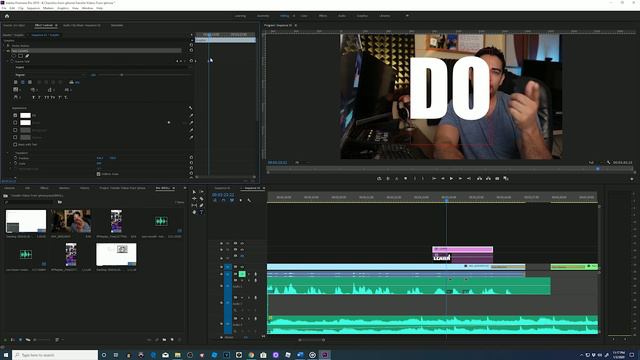Screen dimensions: 640x360
Task: Click New Item icon in project panel
Action: point(172,340)
